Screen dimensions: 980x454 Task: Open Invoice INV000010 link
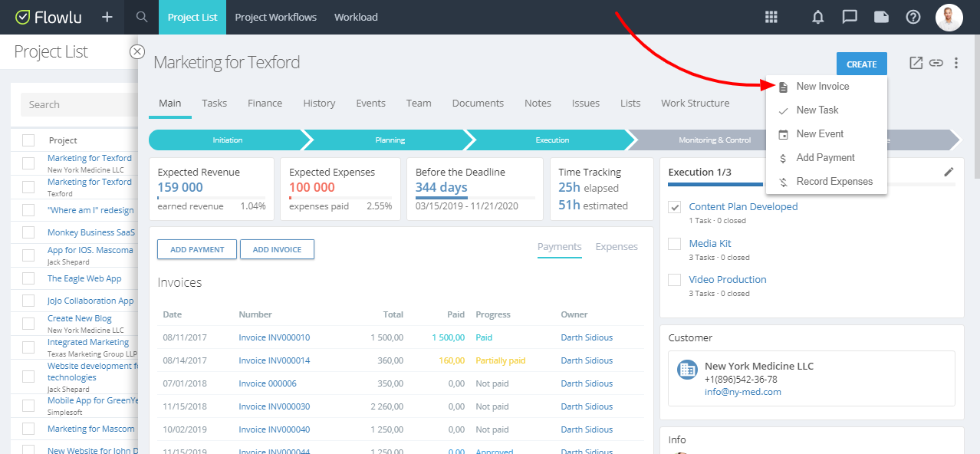(x=275, y=337)
